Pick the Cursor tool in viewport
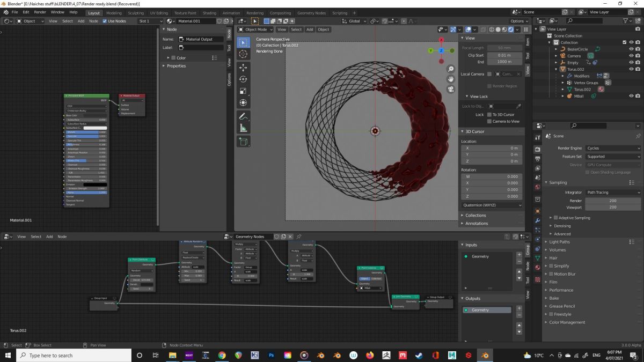The width and height of the screenshot is (644, 362). [243, 54]
